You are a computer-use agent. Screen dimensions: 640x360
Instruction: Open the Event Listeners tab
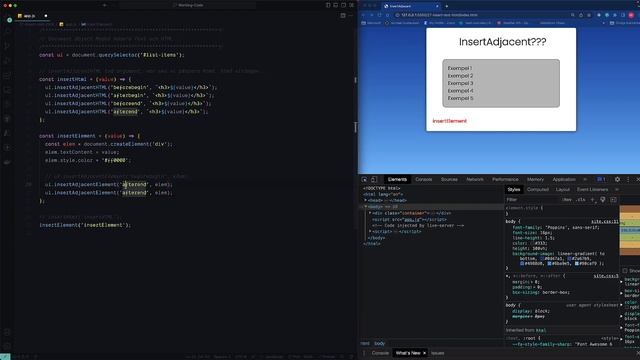click(x=592, y=189)
